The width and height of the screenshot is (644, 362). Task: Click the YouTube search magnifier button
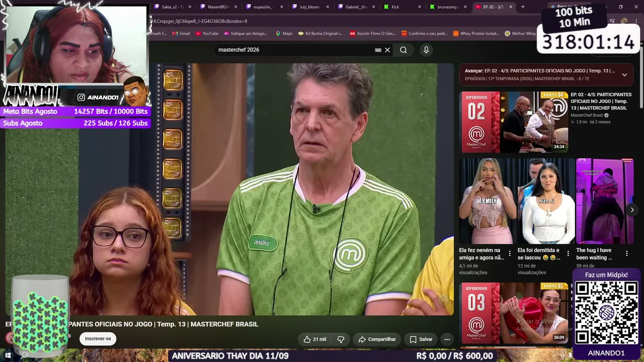(x=404, y=50)
